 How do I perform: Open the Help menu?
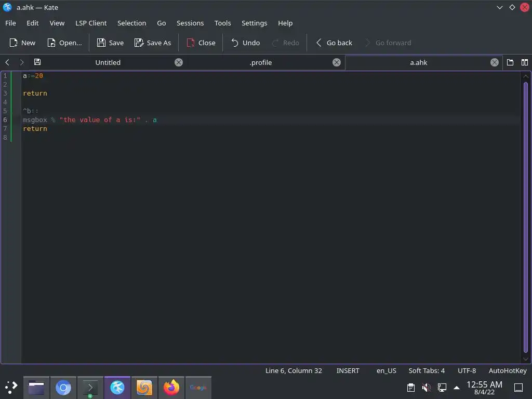coord(285,23)
